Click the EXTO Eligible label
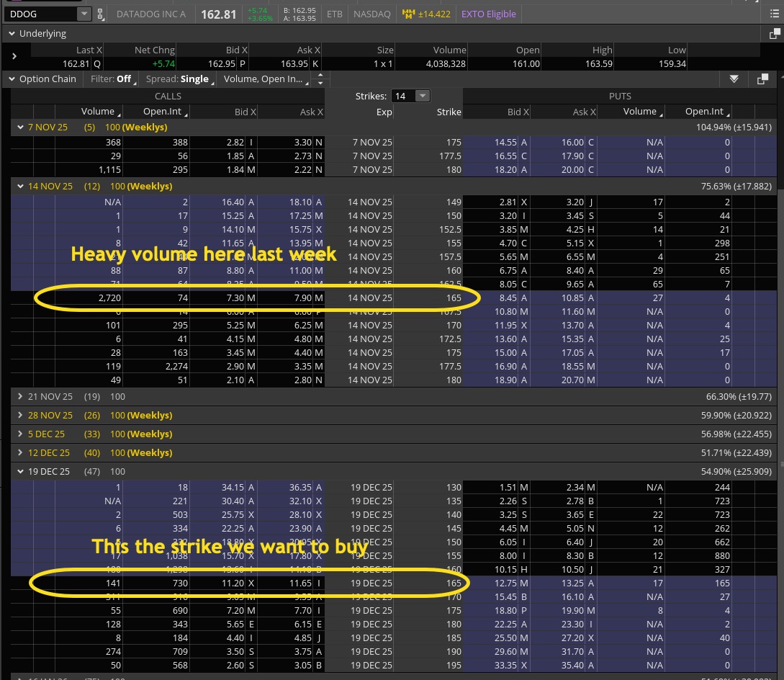This screenshot has height=680, width=784. tap(487, 14)
